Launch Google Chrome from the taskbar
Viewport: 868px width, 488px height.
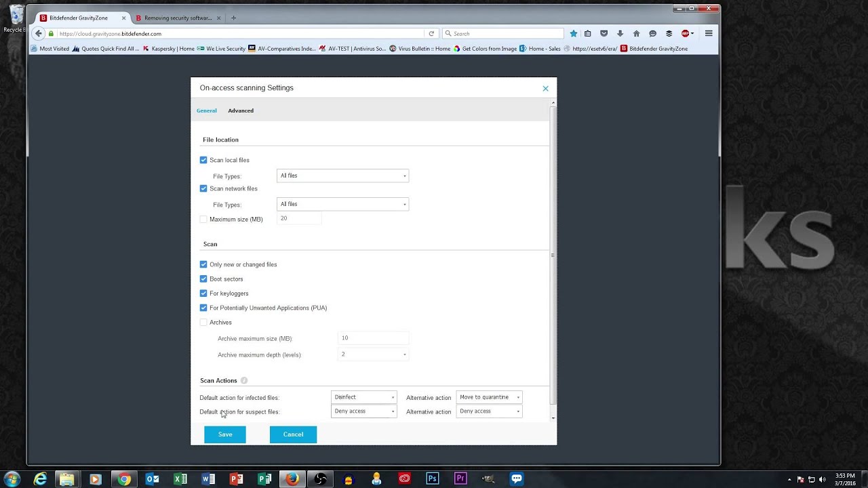124,479
